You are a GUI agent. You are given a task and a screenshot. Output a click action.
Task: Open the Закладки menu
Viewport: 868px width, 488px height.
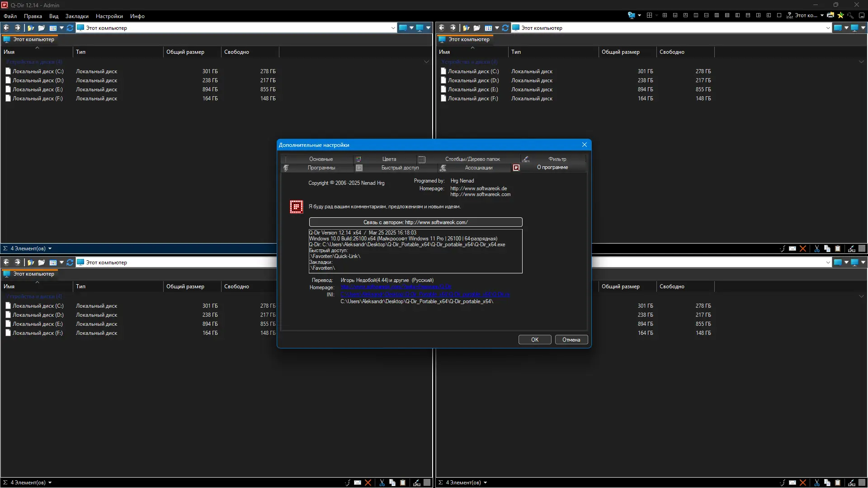(x=77, y=16)
